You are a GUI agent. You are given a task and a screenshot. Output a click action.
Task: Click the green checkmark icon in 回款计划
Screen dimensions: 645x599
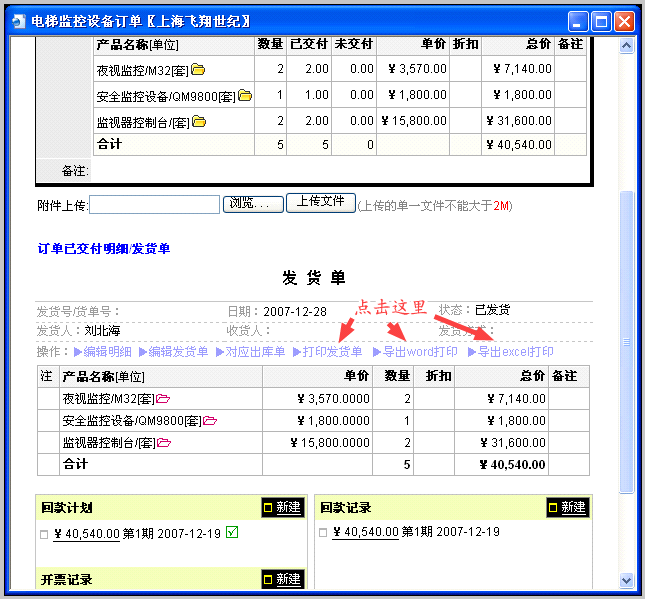click(232, 532)
